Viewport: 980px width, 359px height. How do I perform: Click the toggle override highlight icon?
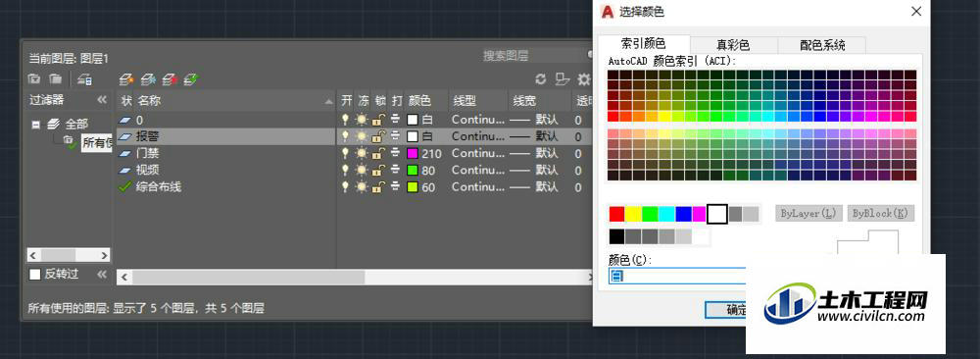click(563, 79)
